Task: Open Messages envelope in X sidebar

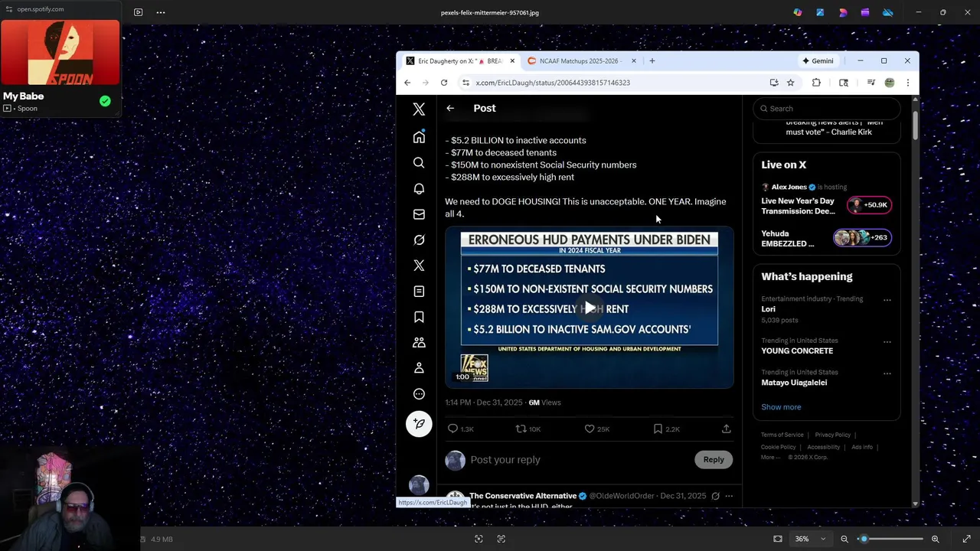Action: [x=419, y=214]
